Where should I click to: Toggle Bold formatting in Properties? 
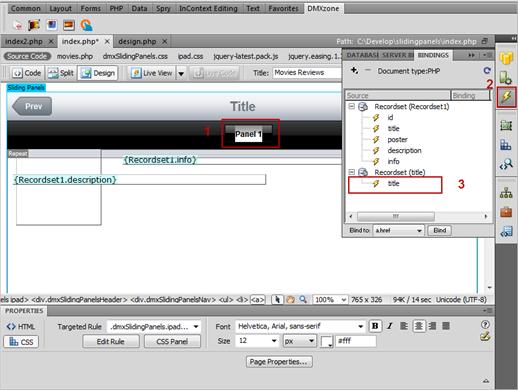pos(375,326)
